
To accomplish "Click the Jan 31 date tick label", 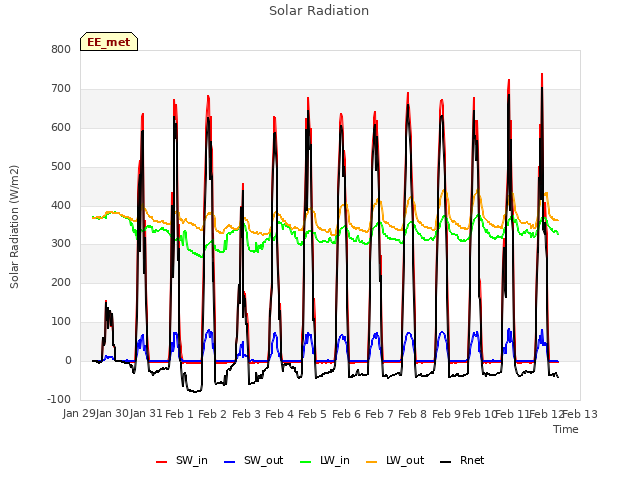I will (146, 414).
